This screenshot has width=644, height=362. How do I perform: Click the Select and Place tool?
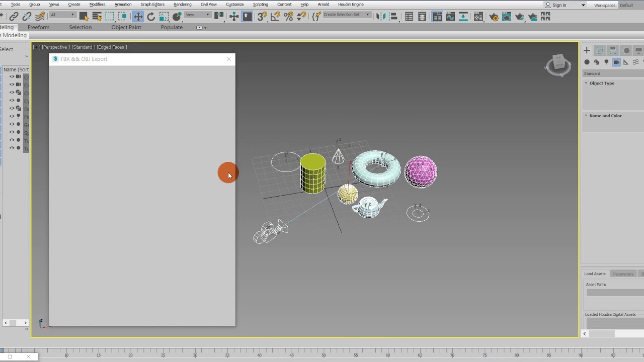tap(177, 17)
